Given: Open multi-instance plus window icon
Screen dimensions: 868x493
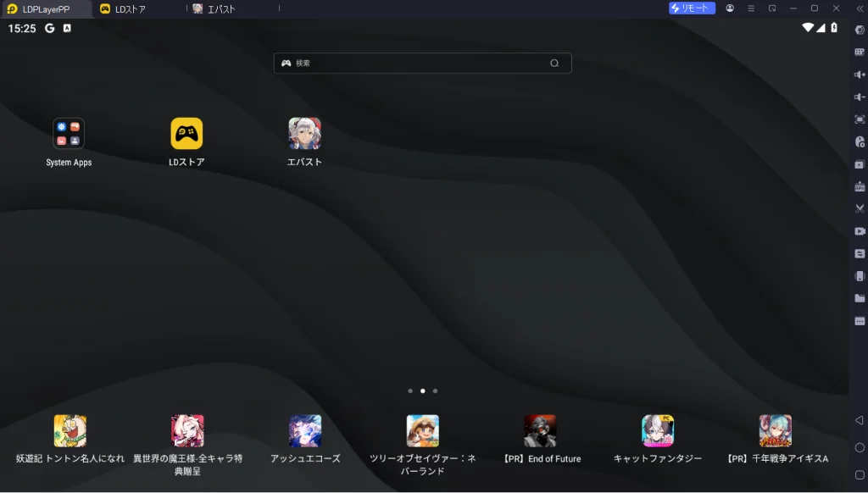Looking at the screenshot, I should point(860,164).
